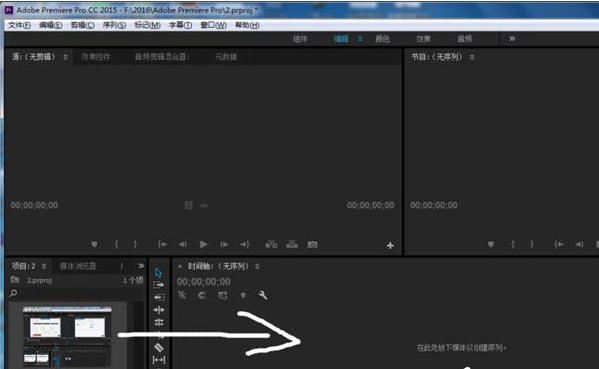This screenshot has height=369, width=599.
Task: Switch to the 音频 workspace
Action: (465, 39)
